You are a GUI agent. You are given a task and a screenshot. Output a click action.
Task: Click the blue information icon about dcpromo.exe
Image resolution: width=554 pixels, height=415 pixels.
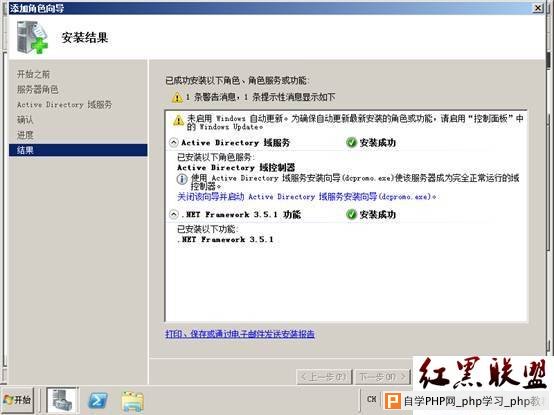(182, 179)
